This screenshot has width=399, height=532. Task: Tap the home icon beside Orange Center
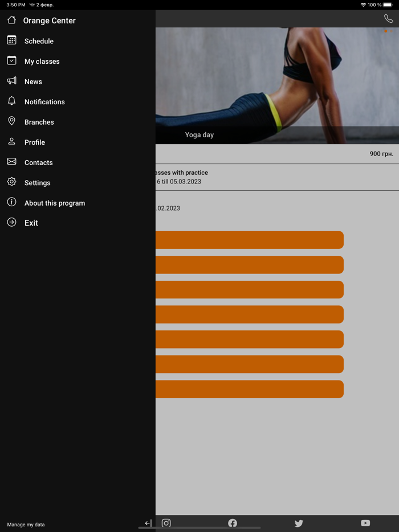click(11, 20)
